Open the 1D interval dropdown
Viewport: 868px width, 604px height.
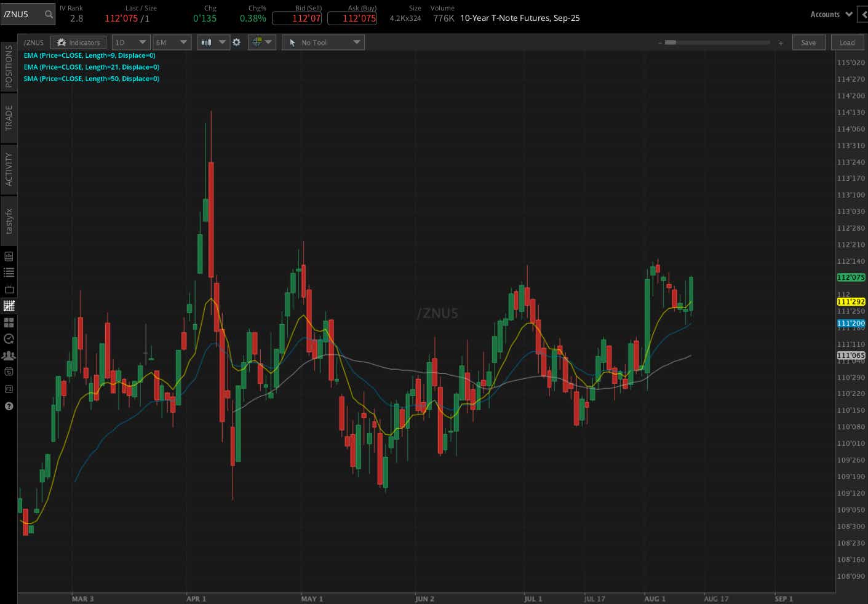pos(130,42)
